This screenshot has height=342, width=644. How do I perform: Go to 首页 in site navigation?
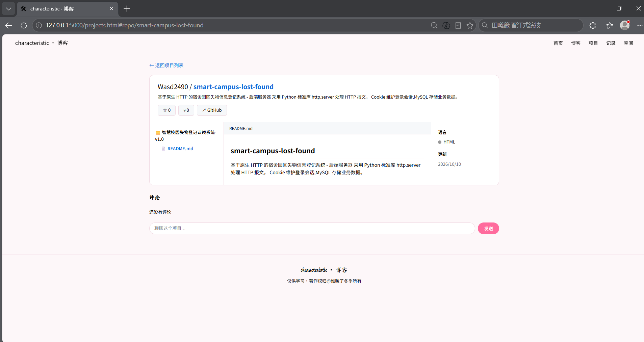point(558,43)
